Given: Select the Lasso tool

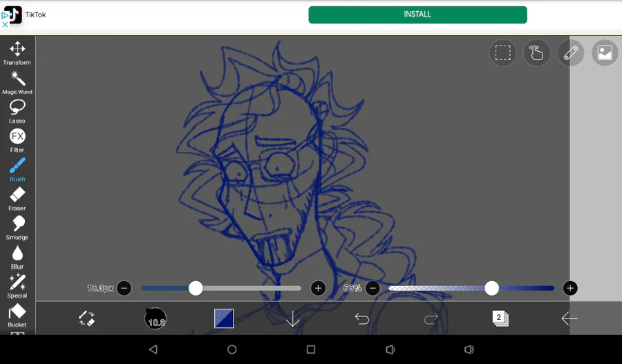Looking at the screenshot, I should [17, 111].
